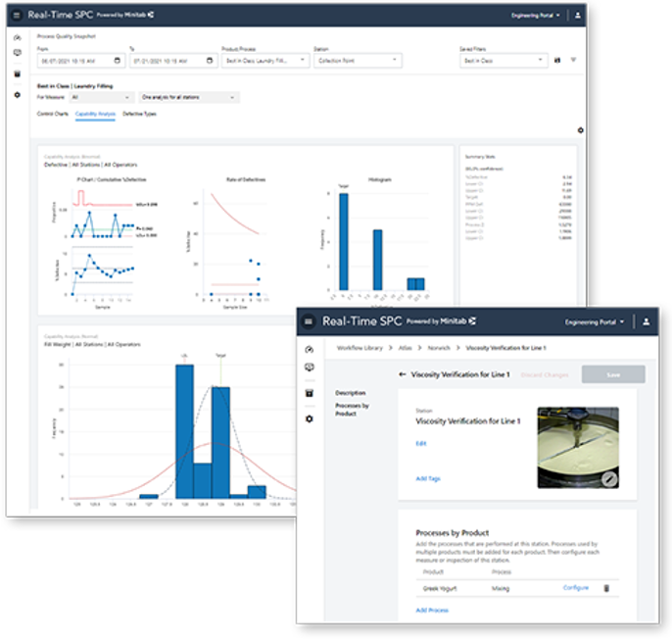Open the hamburger menu in Viscosity window
This screenshot has width=672, height=641.
(x=309, y=321)
